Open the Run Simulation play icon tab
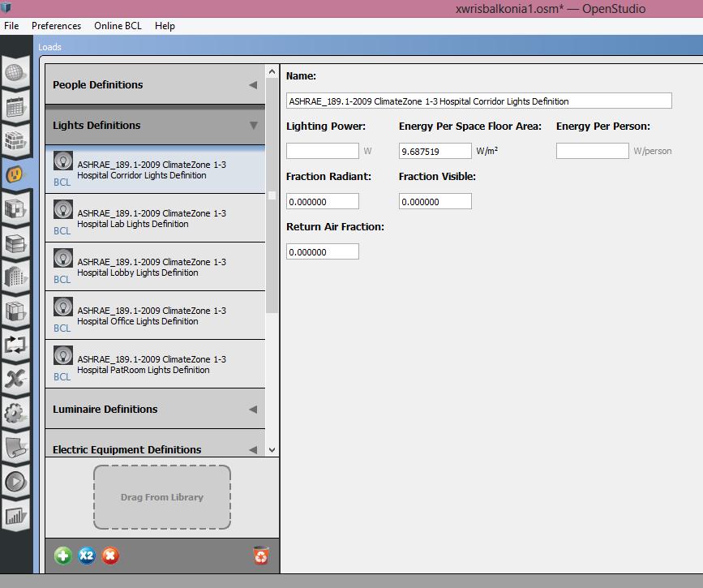The width and height of the screenshot is (703, 588). [x=16, y=481]
